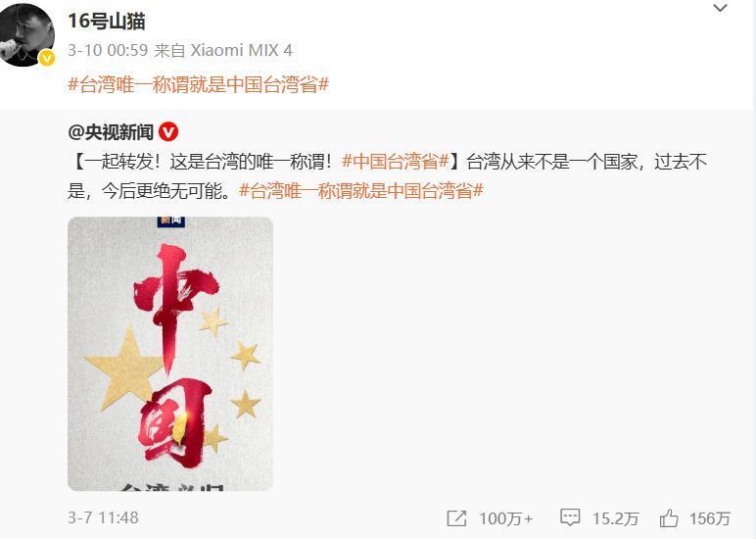Viewport: 756px width, 539px height.
Task: Open the @央视新闻 account link
Action: (111, 132)
